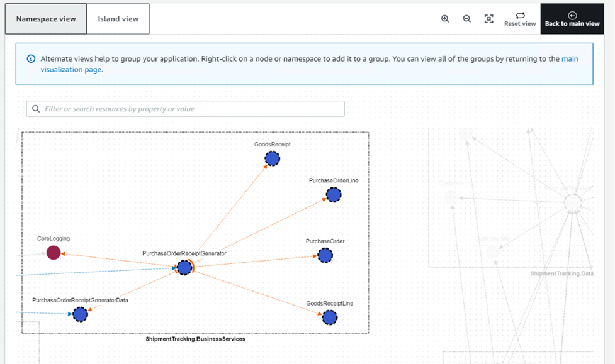Select the PurchaseOrderLine node
This screenshot has width=615, height=364.
tap(333, 195)
